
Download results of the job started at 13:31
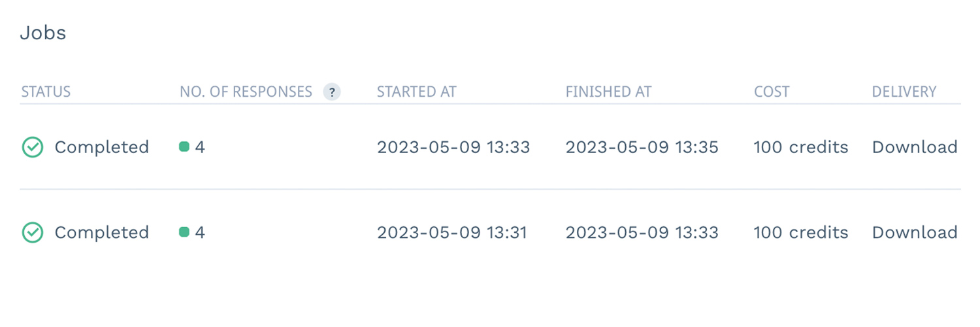(x=915, y=233)
